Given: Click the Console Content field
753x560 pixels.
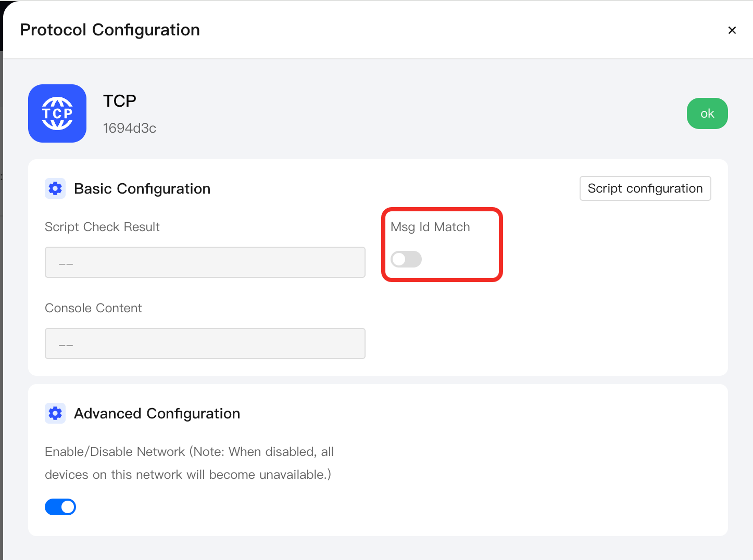Looking at the screenshot, I should (205, 343).
